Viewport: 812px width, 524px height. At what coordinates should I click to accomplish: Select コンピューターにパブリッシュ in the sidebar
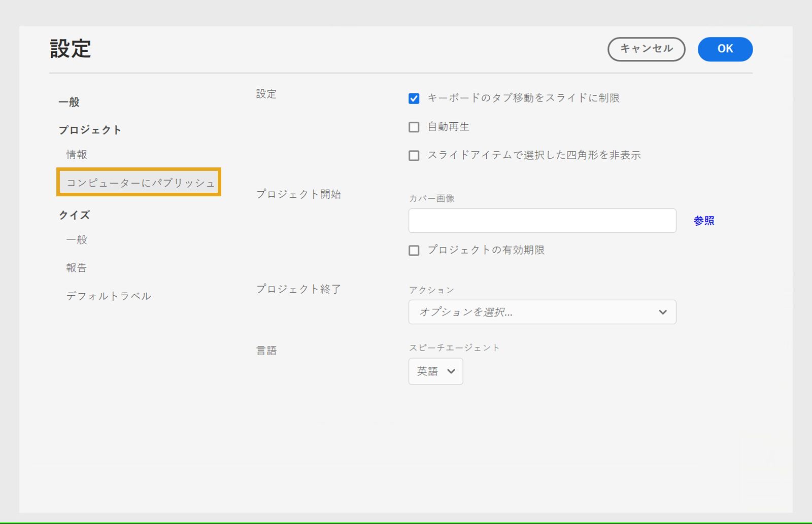(139, 182)
